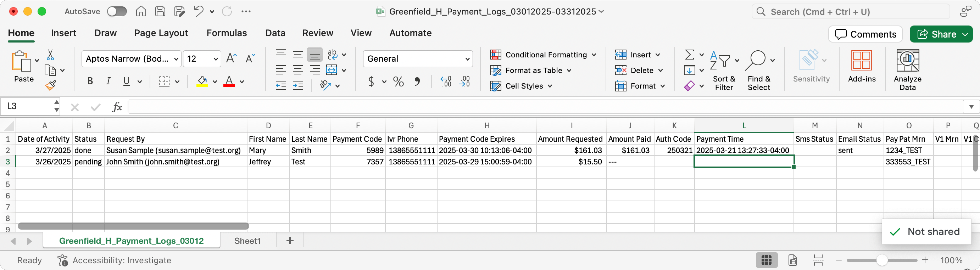Open the Formulas ribbon tab
980x270 pixels.
pos(226,33)
